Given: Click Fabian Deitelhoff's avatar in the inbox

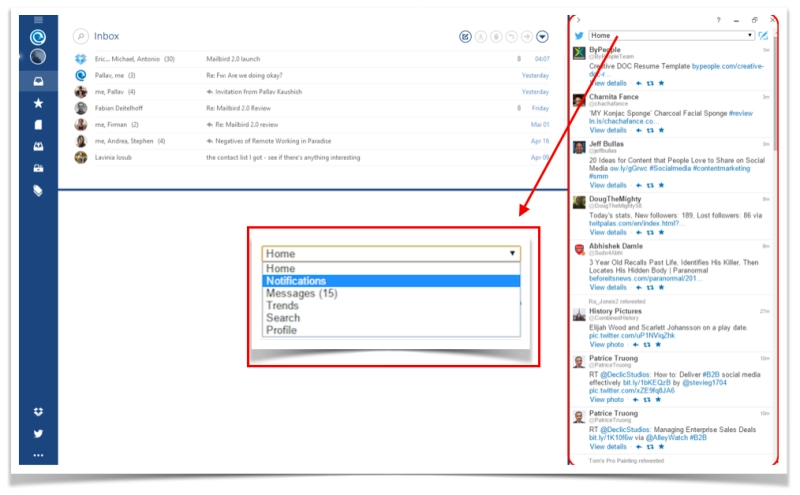Looking at the screenshot, I should (81, 108).
